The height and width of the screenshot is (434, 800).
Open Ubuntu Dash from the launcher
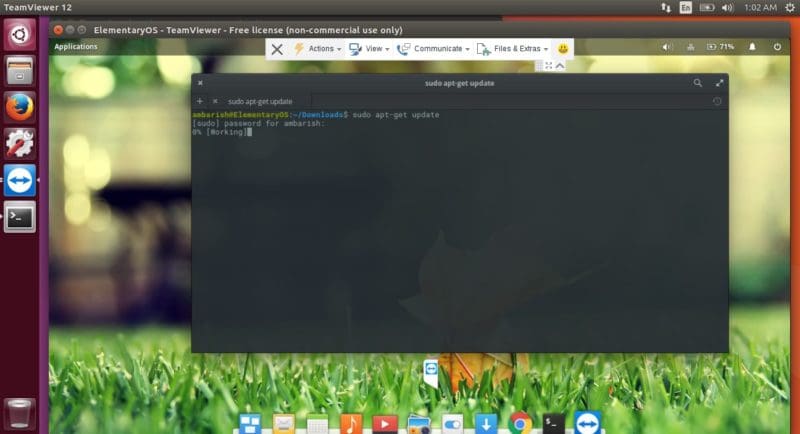point(19,35)
